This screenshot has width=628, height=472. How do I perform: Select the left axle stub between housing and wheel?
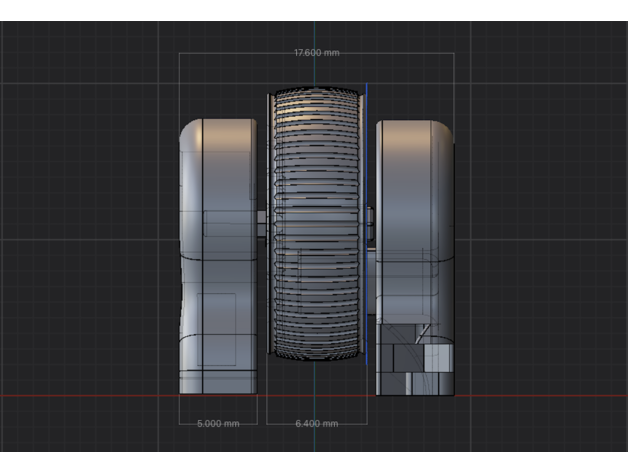(x=261, y=218)
